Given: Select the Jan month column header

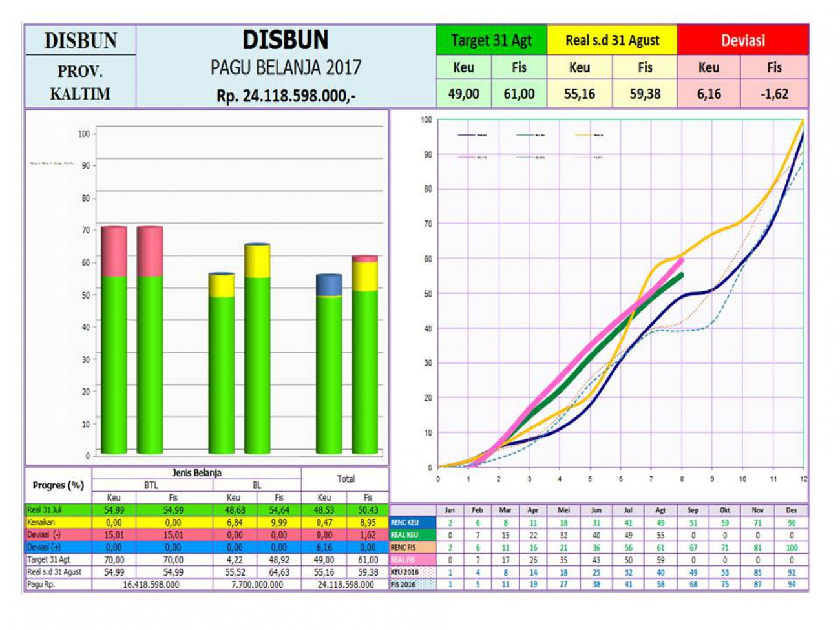Looking at the screenshot, I should click(450, 510).
